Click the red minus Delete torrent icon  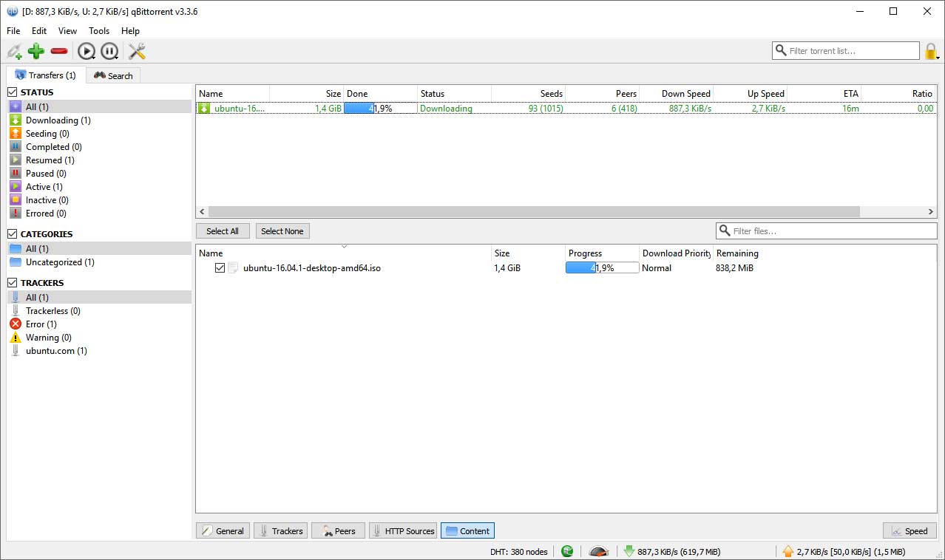(59, 51)
